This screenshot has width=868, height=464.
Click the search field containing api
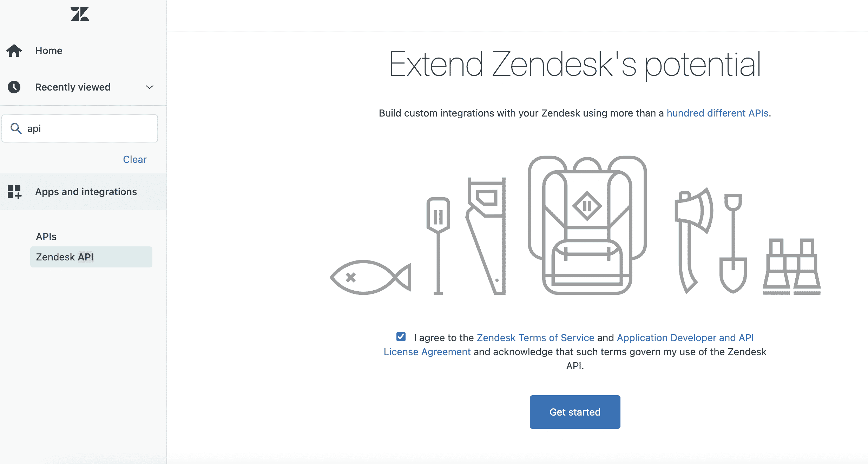(80, 128)
